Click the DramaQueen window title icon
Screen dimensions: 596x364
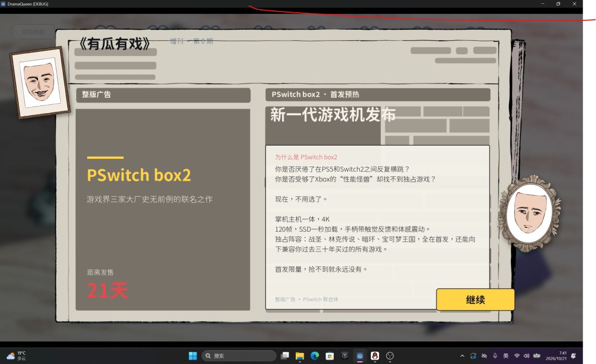point(3,4)
